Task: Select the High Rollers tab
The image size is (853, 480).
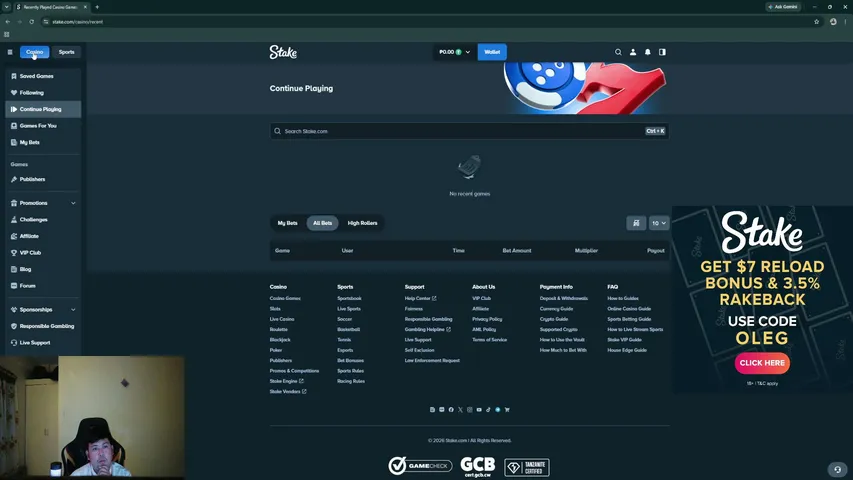Action: point(362,223)
